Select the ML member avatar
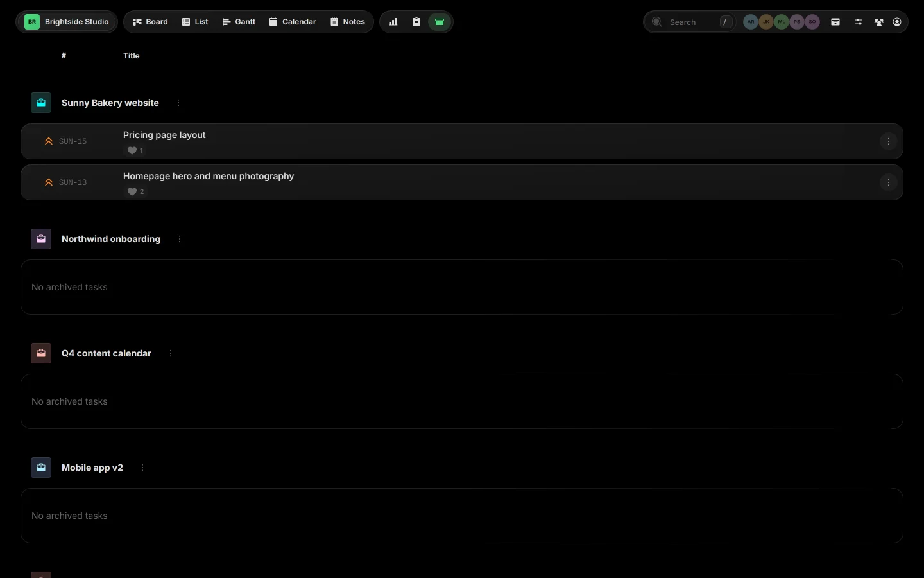Viewport: 924px width, 578px height. pyautogui.click(x=782, y=22)
